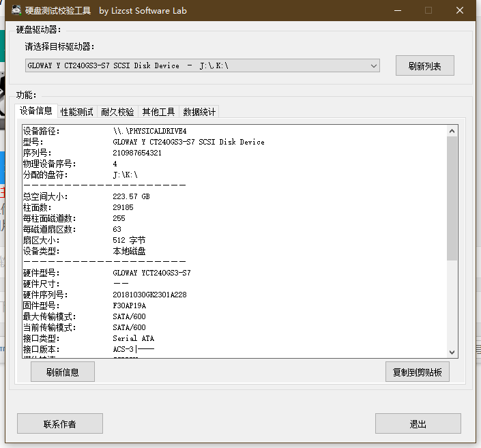
Task: Click the scroll up arrow of the info list
Action: (x=452, y=131)
